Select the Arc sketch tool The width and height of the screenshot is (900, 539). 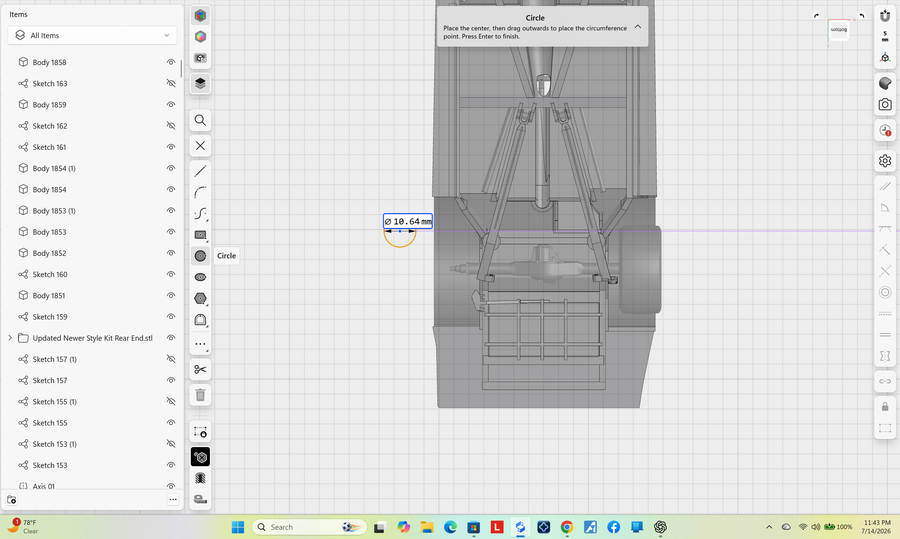click(x=200, y=192)
